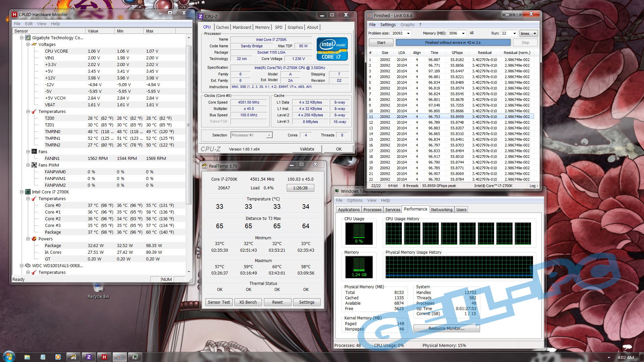Switch to the Mainboard tab in CPU-Z
Screen dimensions: 644x362
click(x=241, y=27)
